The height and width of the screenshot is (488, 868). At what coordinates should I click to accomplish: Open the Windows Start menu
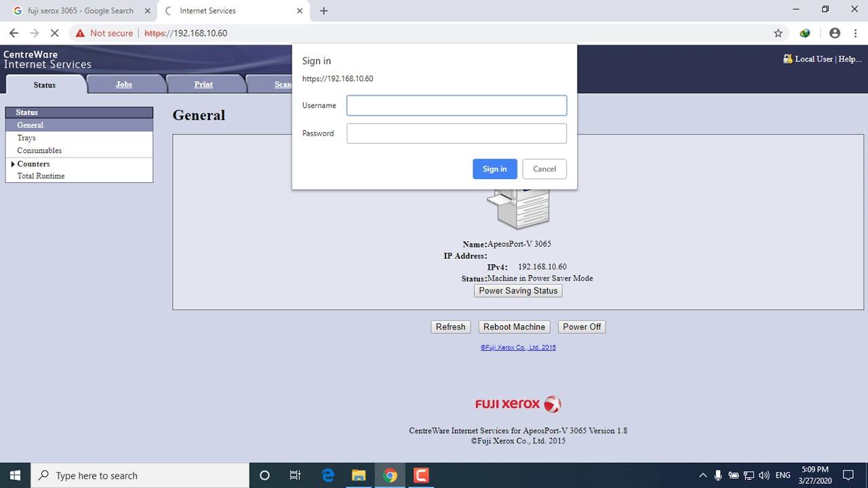15,475
